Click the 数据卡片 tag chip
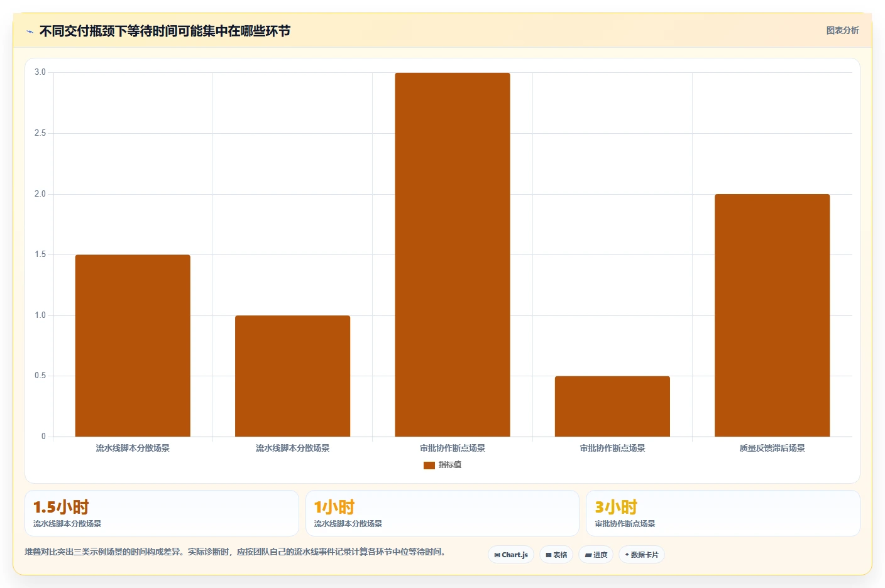 [642, 555]
